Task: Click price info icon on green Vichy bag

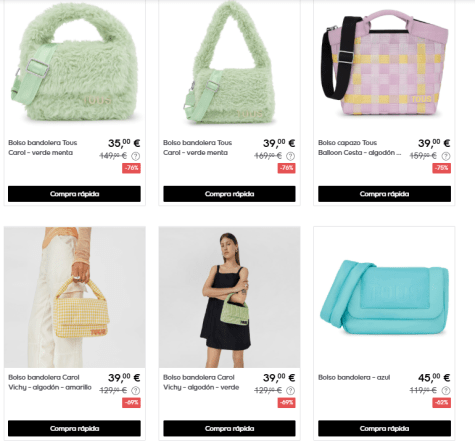Action: 291,390
